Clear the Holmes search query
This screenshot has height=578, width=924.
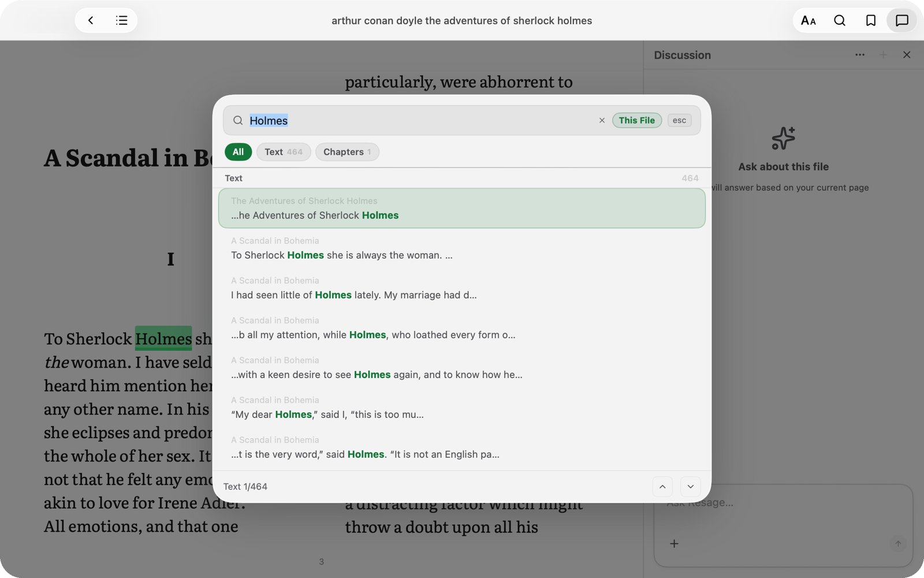(602, 120)
